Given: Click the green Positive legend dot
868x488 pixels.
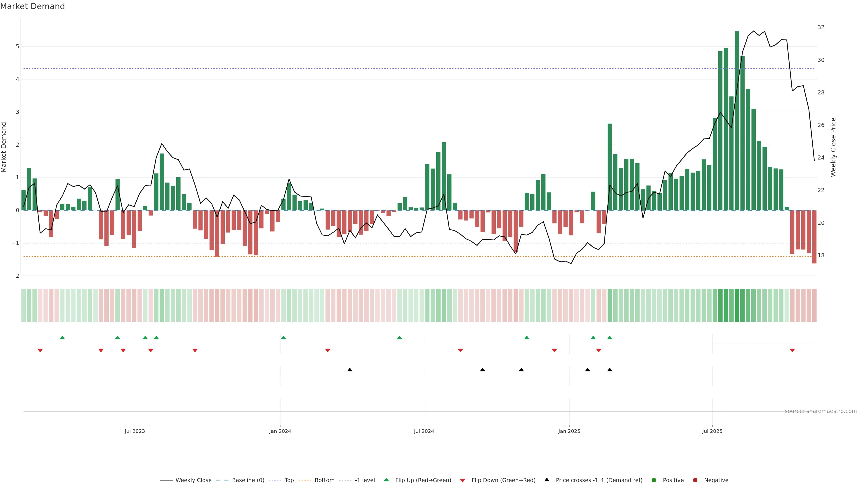Looking at the screenshot, I should 654,480.
